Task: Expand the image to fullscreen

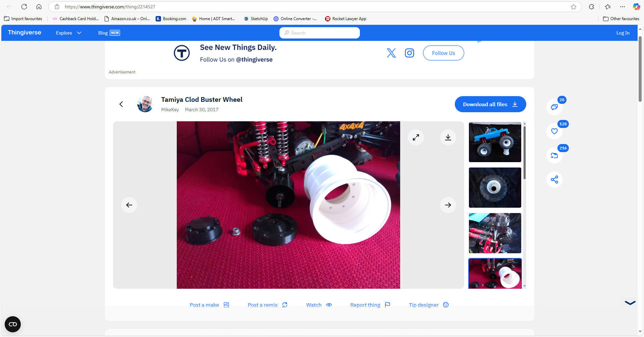Action: pyautogui.click(x=416, y=137)
